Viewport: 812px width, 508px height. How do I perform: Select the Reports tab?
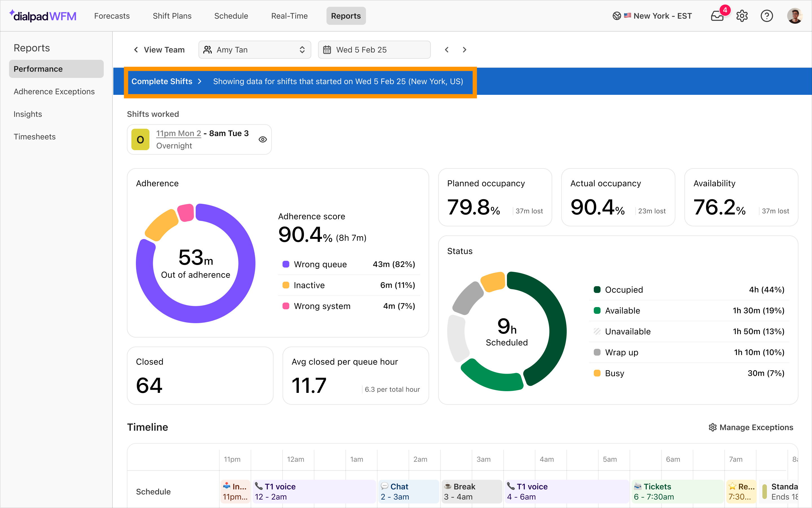346,16
